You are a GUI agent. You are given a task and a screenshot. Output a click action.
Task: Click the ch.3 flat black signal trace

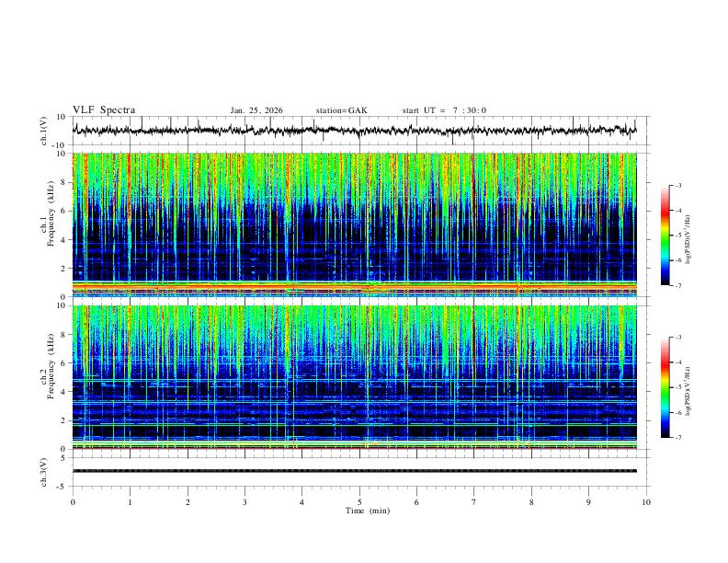tap(354, 471)
